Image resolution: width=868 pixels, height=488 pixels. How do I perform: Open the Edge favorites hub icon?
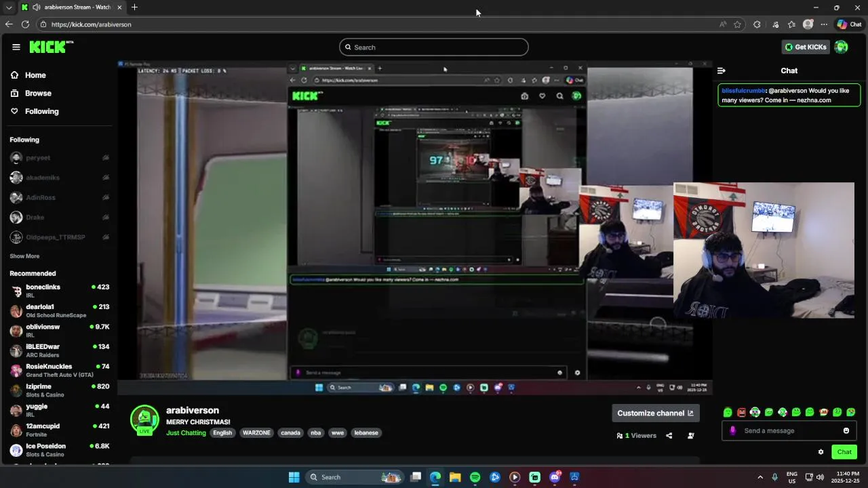tap(791, 24)
